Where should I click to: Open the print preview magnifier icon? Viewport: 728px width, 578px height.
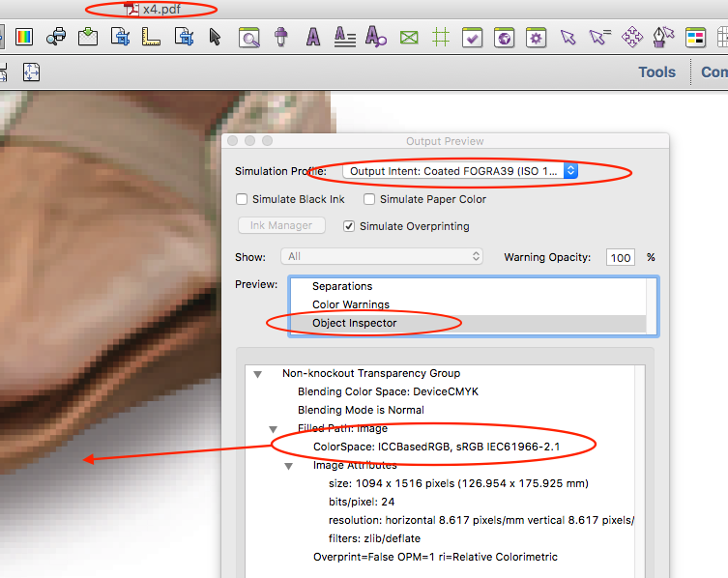(x=56, y=37)
